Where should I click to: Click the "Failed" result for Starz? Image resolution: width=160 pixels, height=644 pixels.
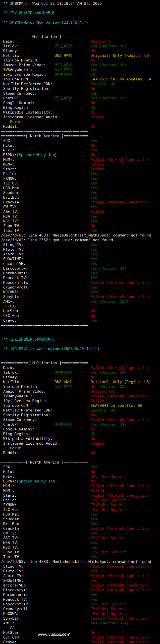(x=97, y=169)
